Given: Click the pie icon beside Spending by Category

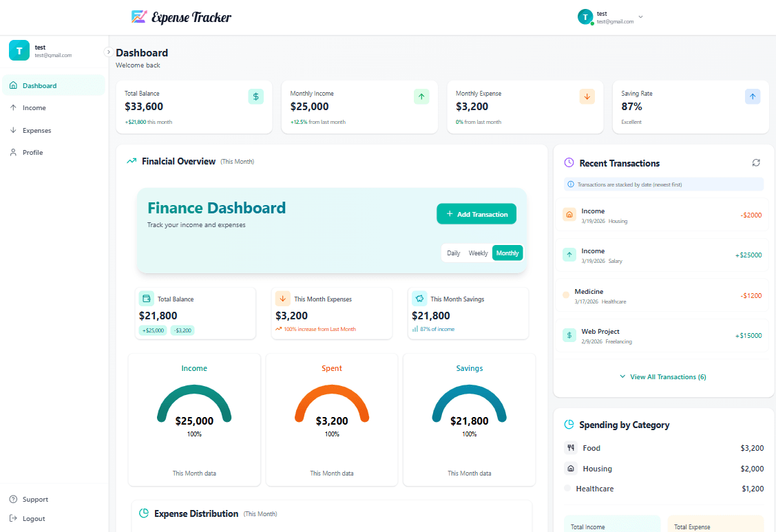Looking at the screenshot, I should tap(569, 424).
